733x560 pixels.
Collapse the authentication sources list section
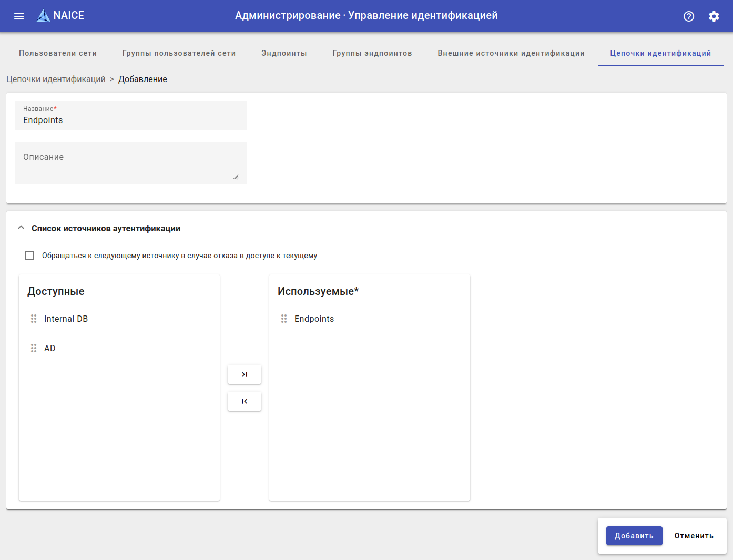click(21, 228)
